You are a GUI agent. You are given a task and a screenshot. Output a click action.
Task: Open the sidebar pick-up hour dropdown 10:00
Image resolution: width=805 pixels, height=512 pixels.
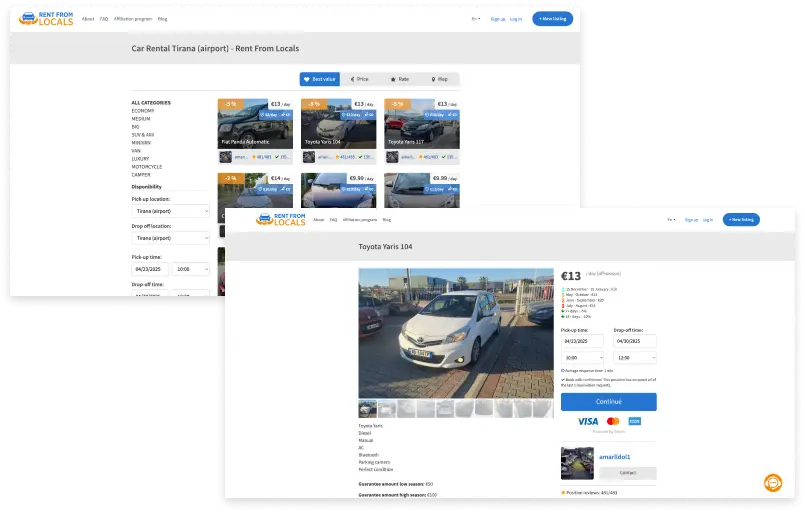(x=191, y=269)
